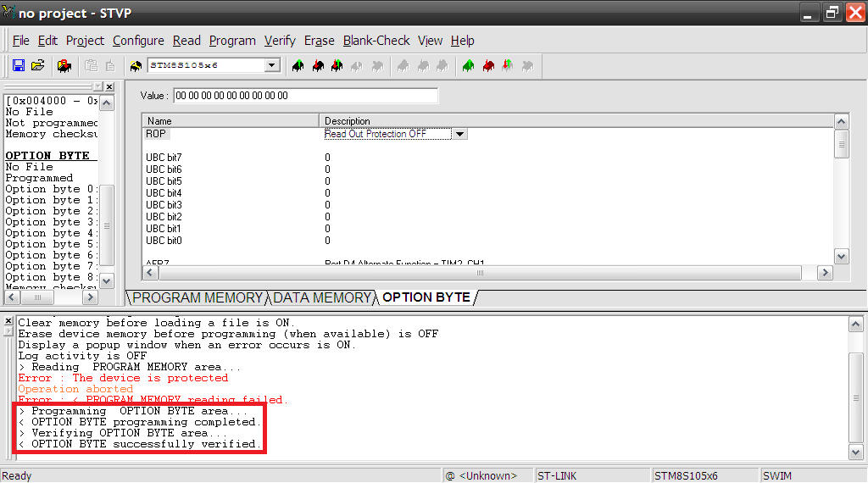Image resolution: width=868 pixels, height=483 pixels.
Task: Open the View menu
Action: pyautogui.click(x=430, y=41)
